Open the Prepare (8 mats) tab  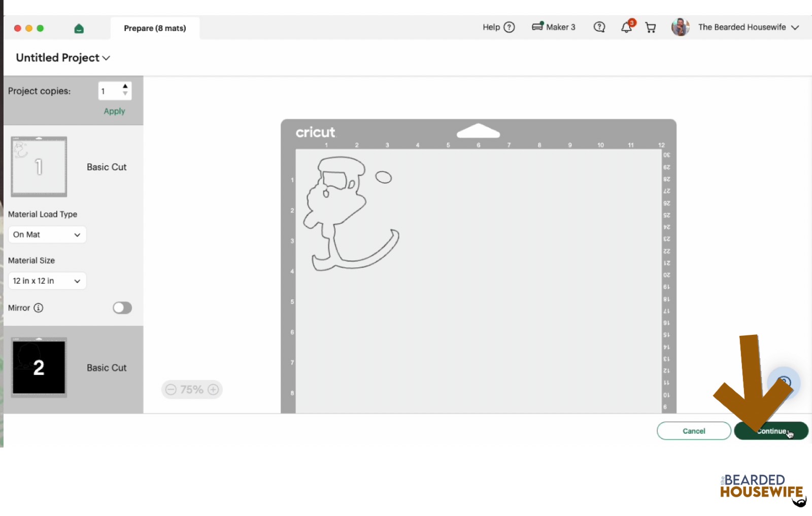pos(155,28)
